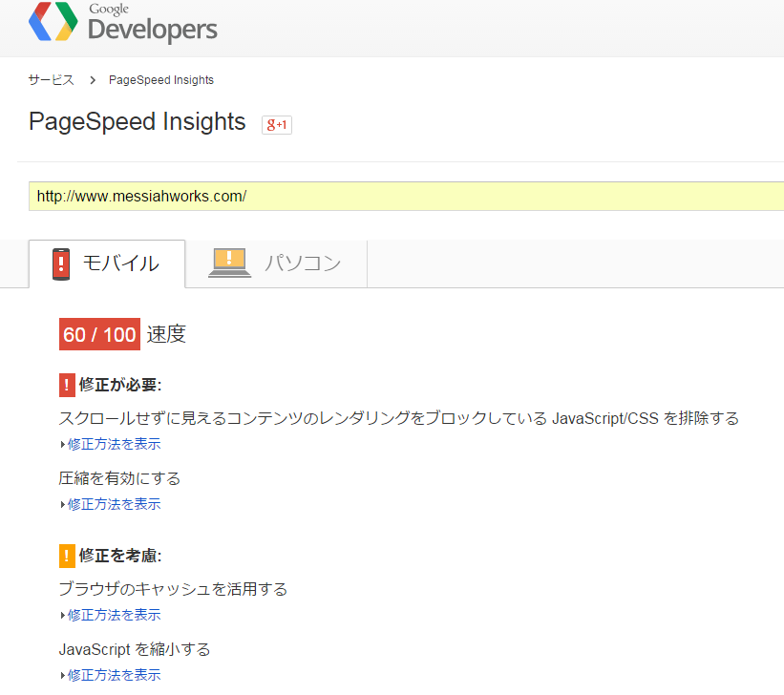Click the 修正を考慮: heading text
Image resolution: width=784 pixels, height=695 pixels.
120,556
